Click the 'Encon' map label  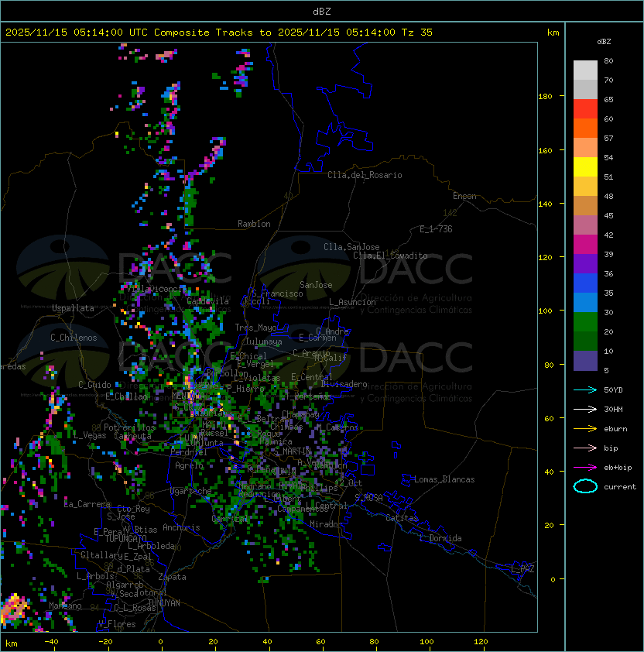pos(464,196)
